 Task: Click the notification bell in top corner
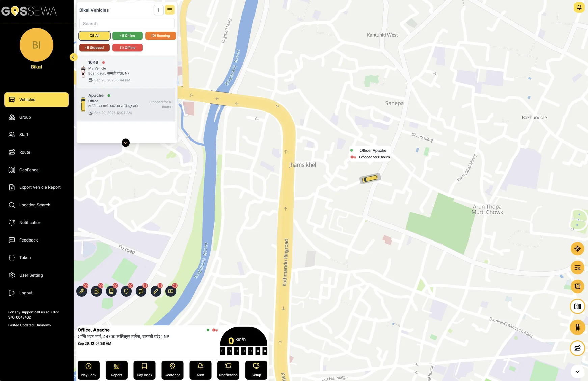[579, 7]
